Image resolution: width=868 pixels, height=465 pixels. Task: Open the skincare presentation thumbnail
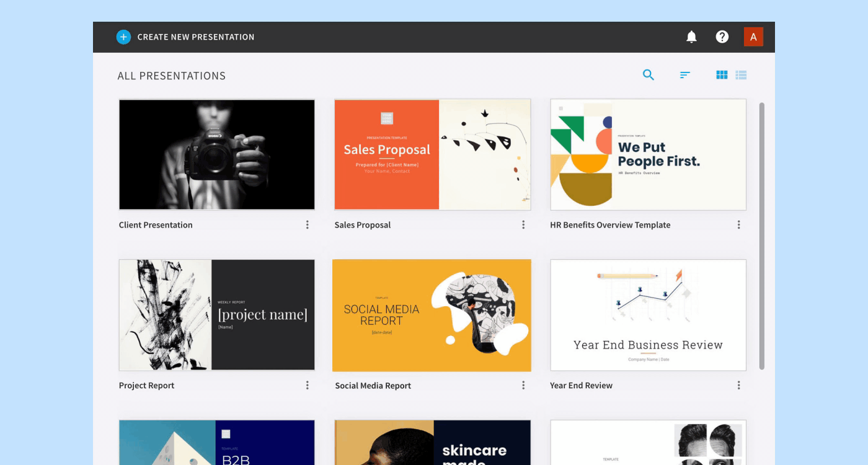(x=433, y=443)
